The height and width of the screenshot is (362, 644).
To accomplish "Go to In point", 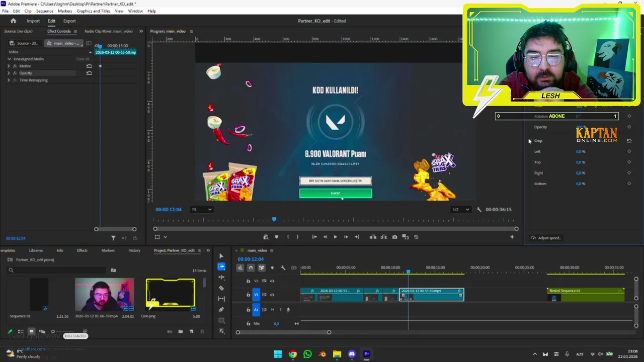I will click(314, 237).
